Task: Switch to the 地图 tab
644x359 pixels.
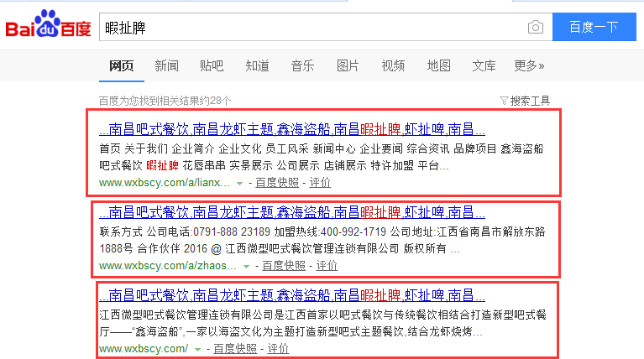Action: point(438,65)
